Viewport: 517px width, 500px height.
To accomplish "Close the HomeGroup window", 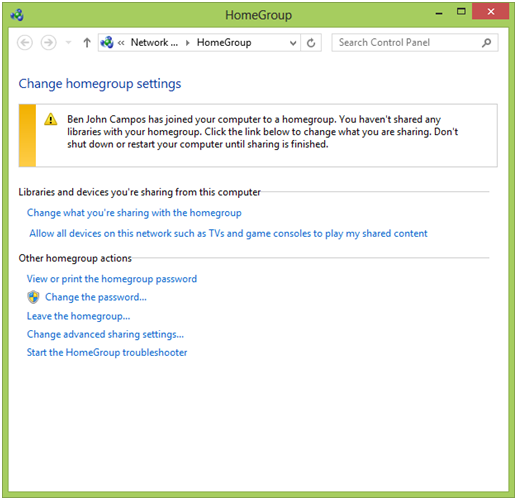I will click(x=491, y=12).
